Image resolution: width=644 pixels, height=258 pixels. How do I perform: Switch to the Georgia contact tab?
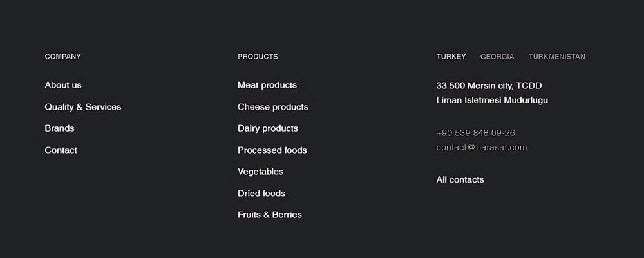click(x=497, y=57)
